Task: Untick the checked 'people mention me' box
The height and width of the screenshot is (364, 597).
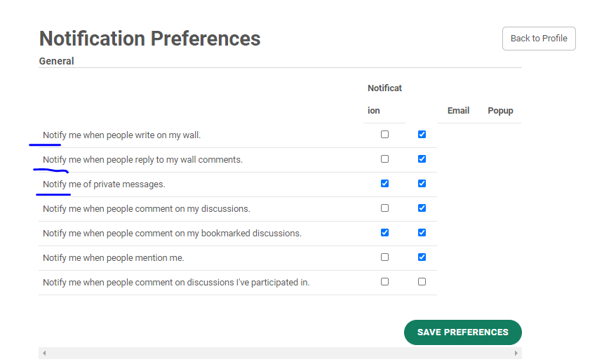Action: (422, 257)
